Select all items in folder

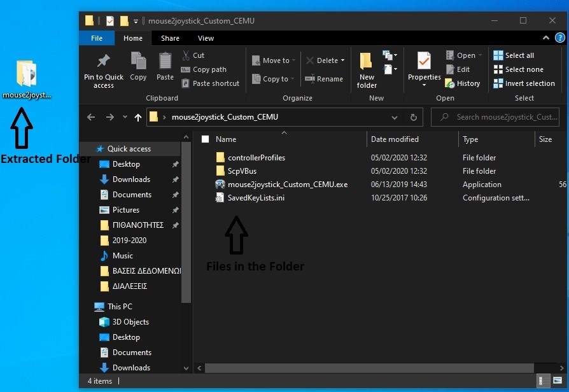(x=514, y=55)
